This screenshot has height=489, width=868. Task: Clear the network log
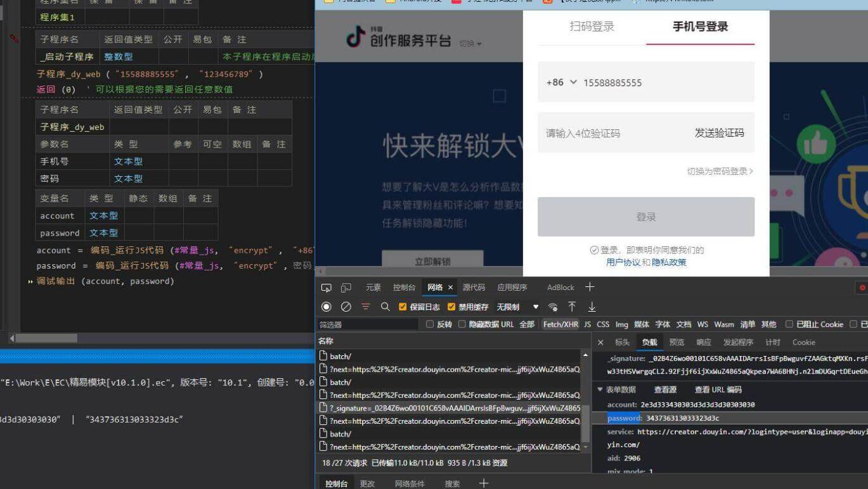[346, 307]
